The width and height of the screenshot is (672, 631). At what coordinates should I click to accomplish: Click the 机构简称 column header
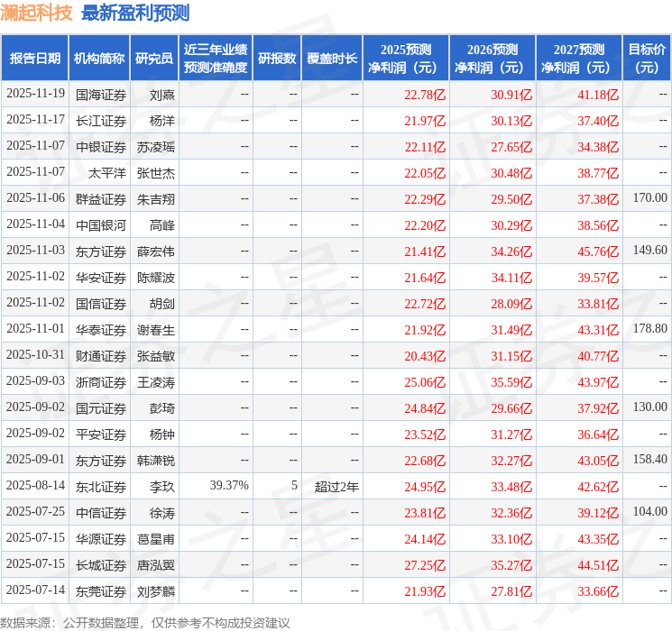click(99, 59)
